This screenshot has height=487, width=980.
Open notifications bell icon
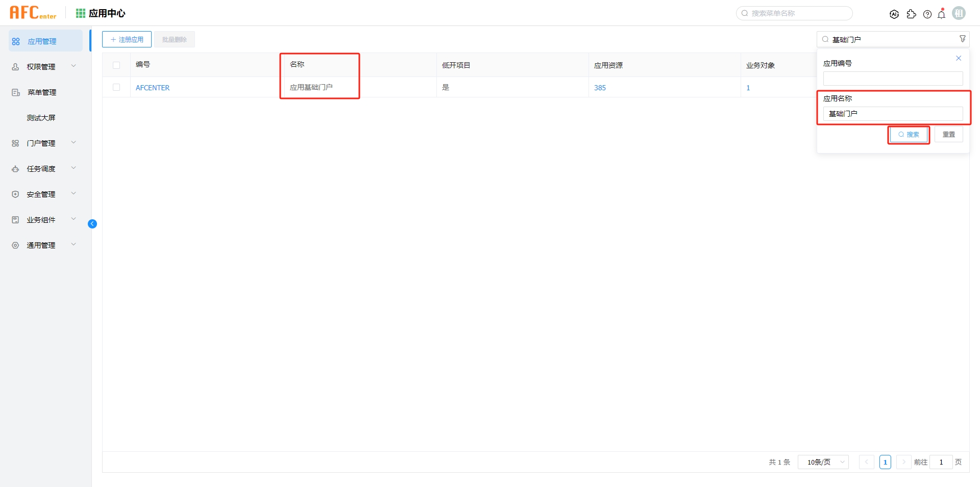click(x=942, y=14)
